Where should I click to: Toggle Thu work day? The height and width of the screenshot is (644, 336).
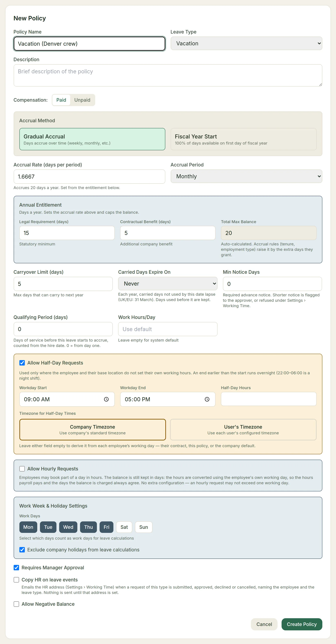pos(88,527)
